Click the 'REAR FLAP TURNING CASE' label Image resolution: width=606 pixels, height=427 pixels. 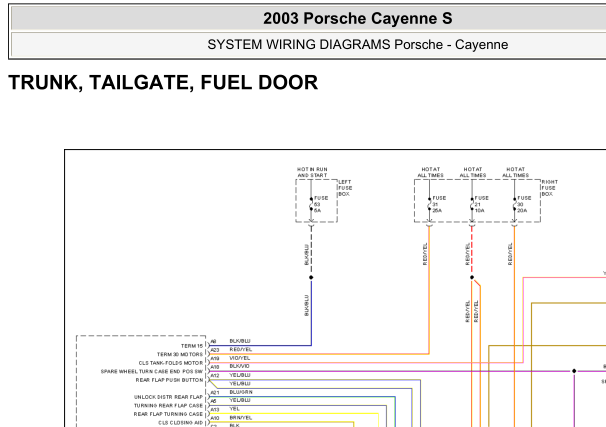[x=168, y=414]
